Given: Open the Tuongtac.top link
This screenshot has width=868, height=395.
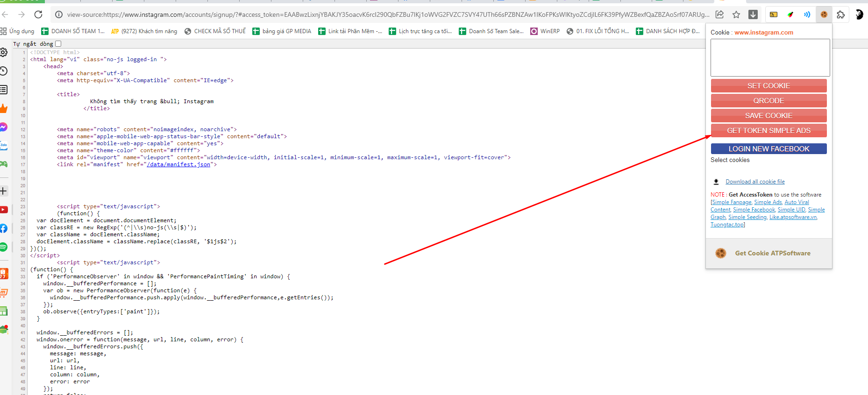Looking at the screenshot, I should click(x=727, y=225).
